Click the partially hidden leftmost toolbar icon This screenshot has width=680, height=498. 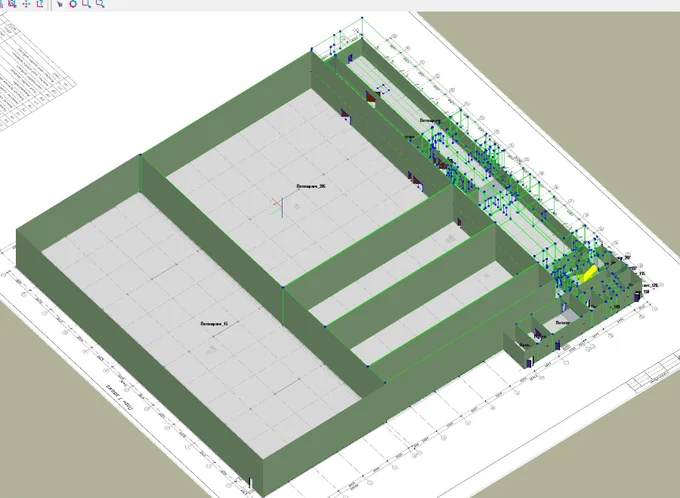(x=2, y=4)
